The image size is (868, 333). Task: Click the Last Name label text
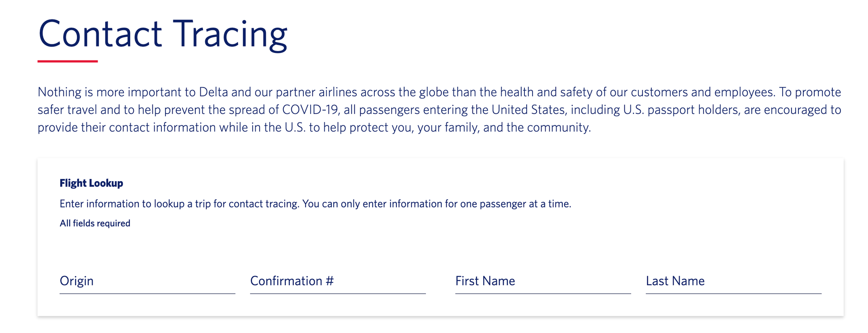(675, 281)
